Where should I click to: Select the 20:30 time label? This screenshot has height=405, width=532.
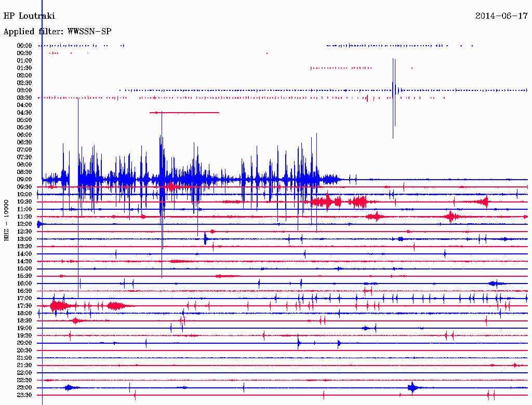click(24, 350)
